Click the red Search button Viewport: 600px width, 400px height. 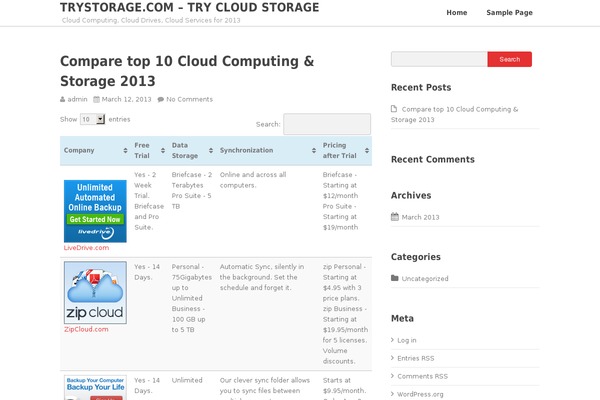click(509, 59)
